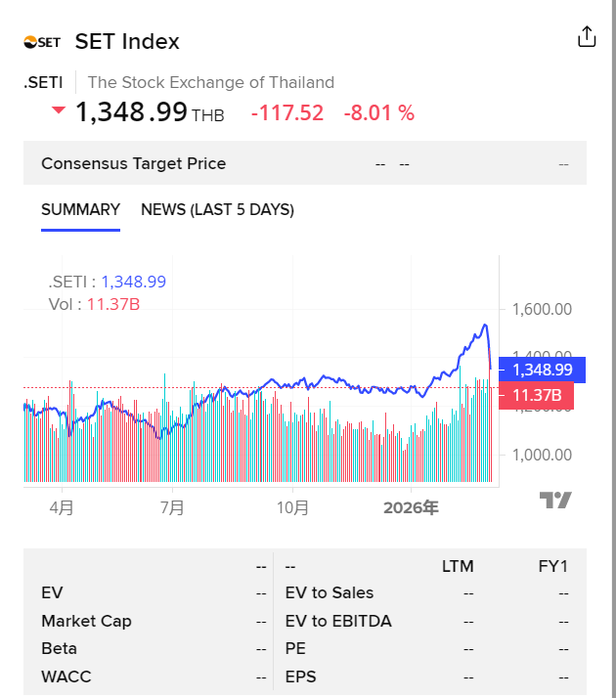This screenshot has height=698, width=616.
Task: Open the TradingView logo on the chart
Action: (555, 500)
